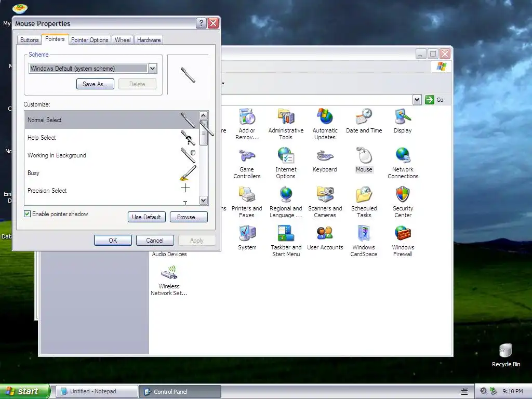Select the Working In Background pointer row
Image resolution: width=532 pixels, height=399 pixels.
coord(112,155)
